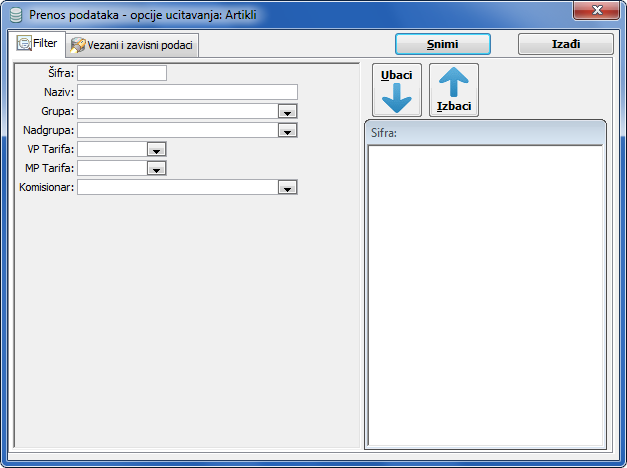Click the database icon in title bar
This screenshot has width=627, height=468.
tap(16, 14)
